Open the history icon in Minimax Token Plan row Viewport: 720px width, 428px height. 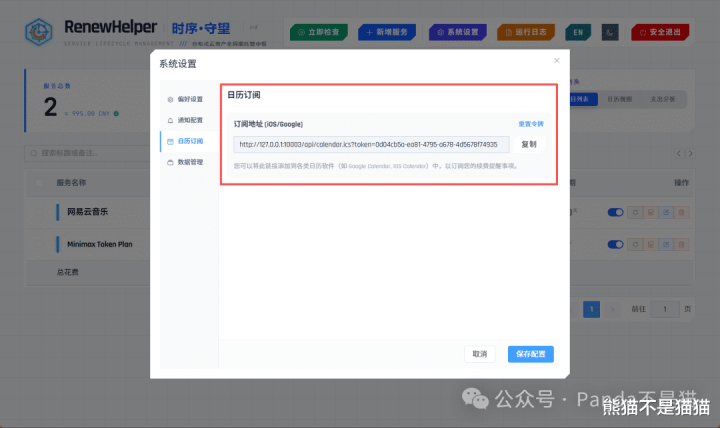[651, 244]
